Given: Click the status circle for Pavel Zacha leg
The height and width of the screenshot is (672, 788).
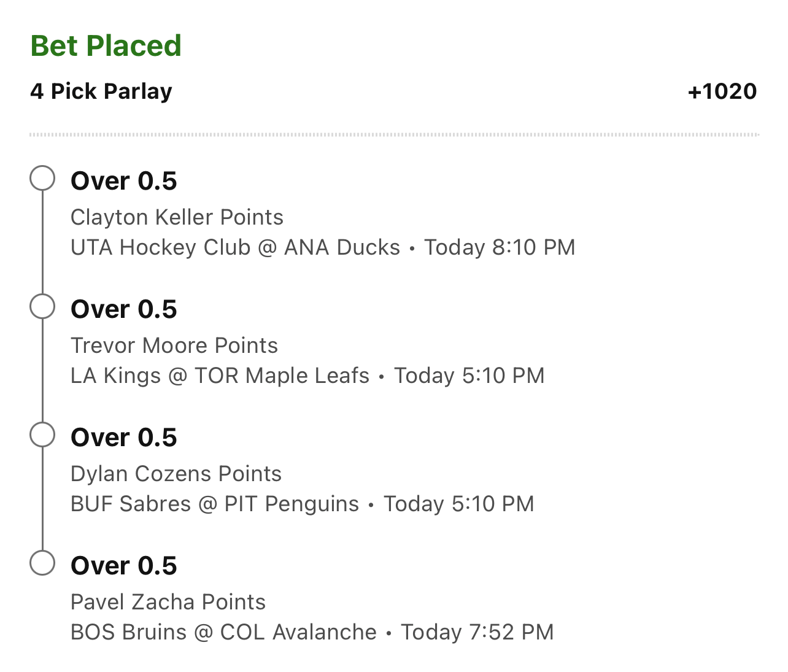Looking at the screenshot, I should 42,563.
